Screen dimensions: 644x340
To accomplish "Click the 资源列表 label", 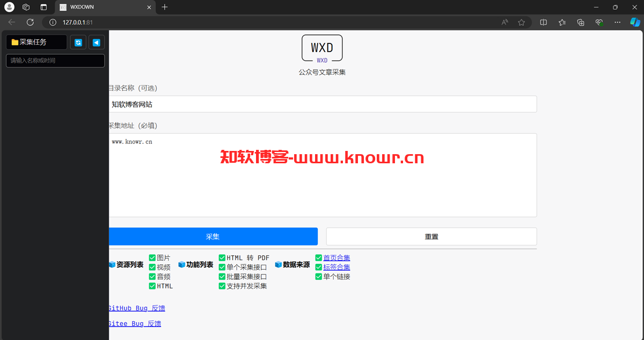I will coord(130,265).
